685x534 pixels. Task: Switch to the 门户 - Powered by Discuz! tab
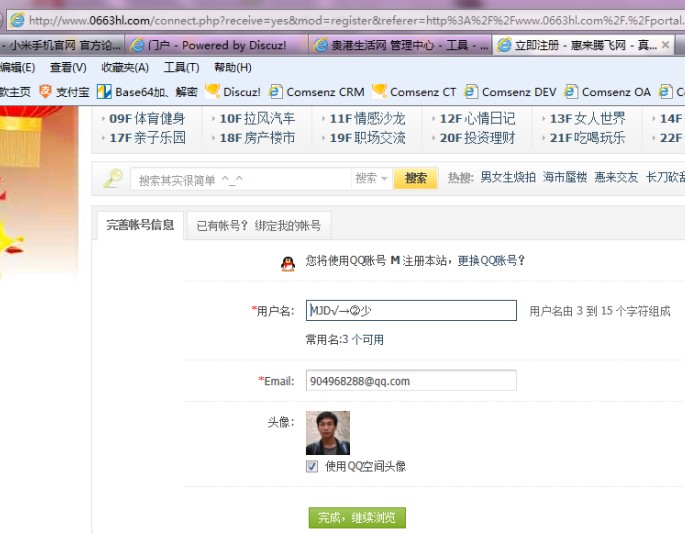217,45
